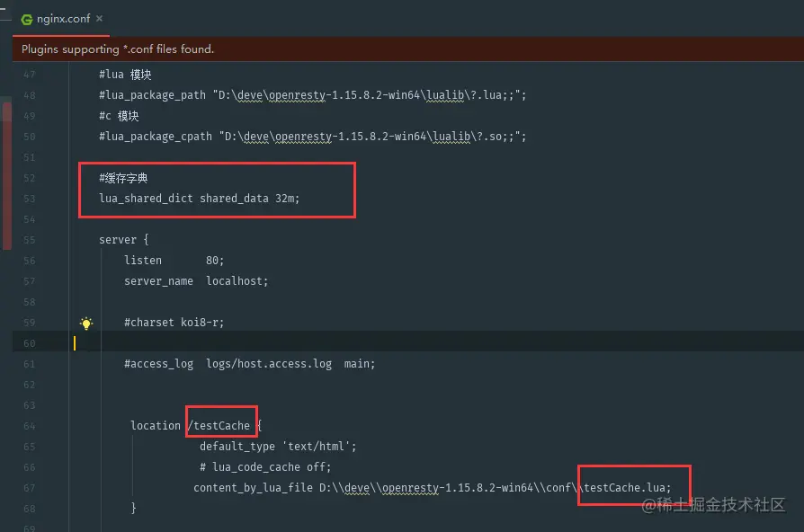Viewport: 804px width, 532px height.
Task: Click 'content_by_lua_file' directive
Action: (x=253, y=487)
